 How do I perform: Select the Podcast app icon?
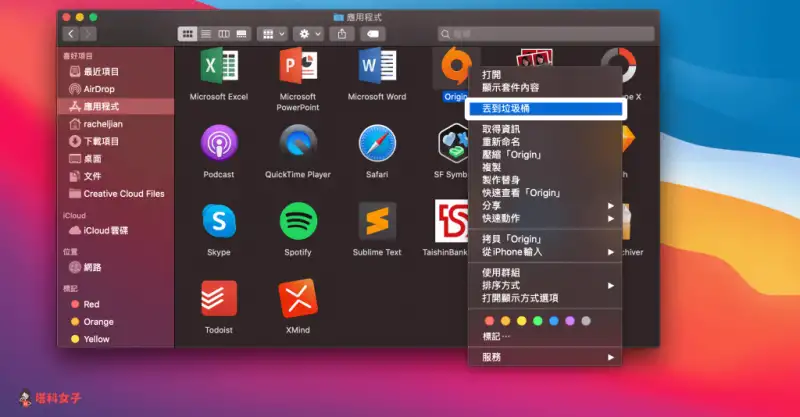[x=219, y=143]
